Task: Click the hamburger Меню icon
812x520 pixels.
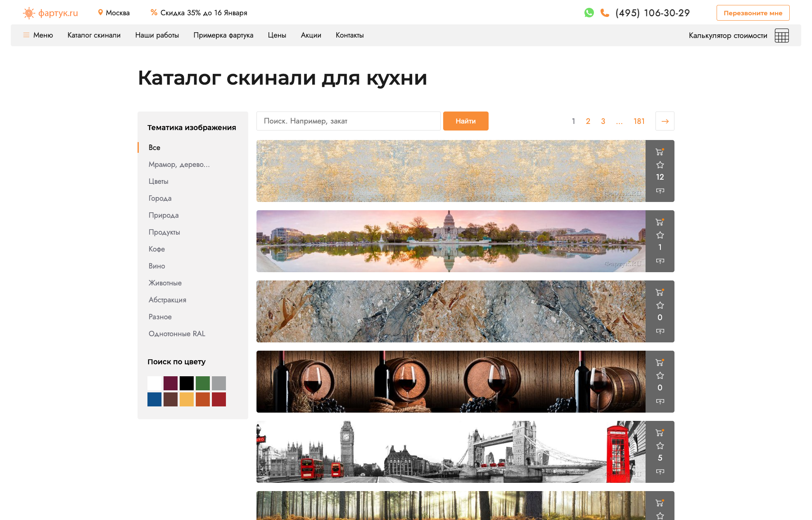Action: (26, 35)
